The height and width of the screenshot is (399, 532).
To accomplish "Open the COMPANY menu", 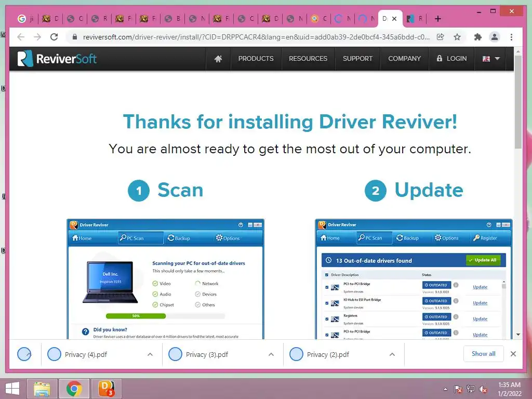I will pyautogui.click(x=404, y=59).
